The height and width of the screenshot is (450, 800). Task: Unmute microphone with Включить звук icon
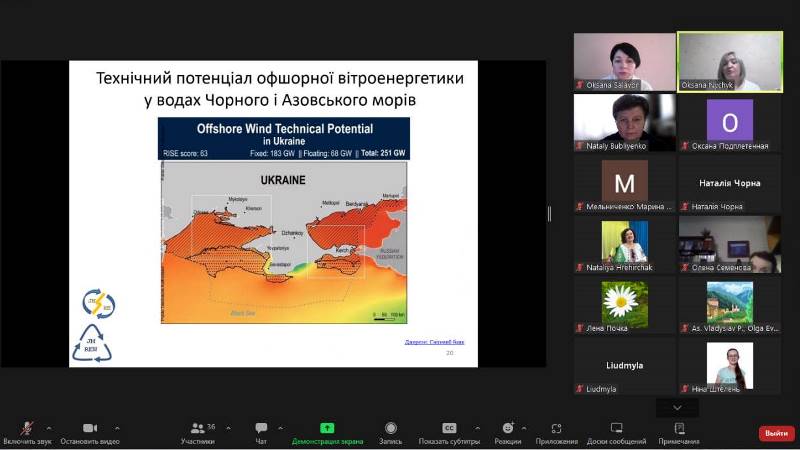[x=27, y=428]
